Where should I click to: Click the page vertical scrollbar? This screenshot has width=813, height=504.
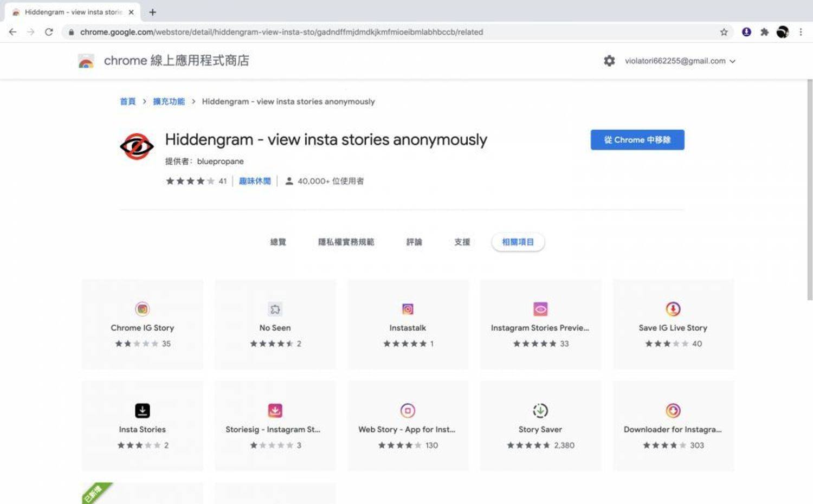pyautogui.click(x=810, y=190)
